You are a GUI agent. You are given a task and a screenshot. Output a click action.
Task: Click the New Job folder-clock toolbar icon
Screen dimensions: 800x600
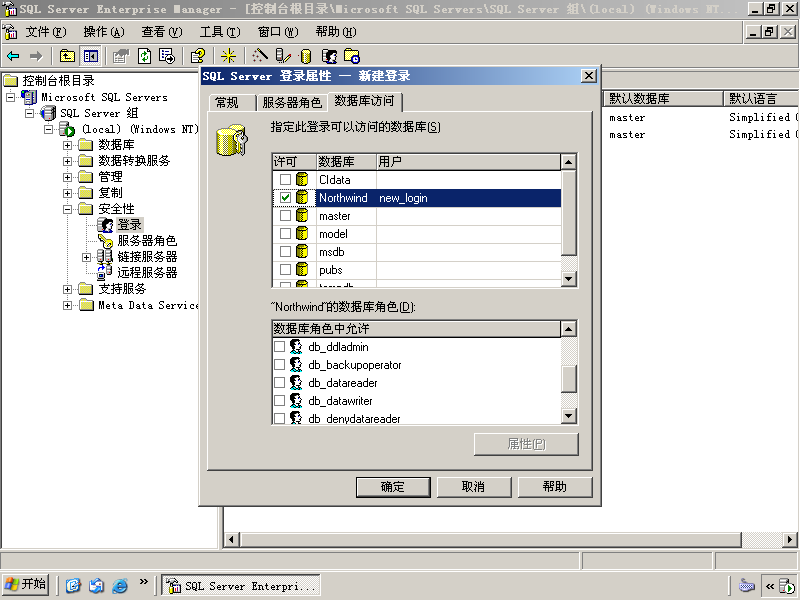click(352, 56)
